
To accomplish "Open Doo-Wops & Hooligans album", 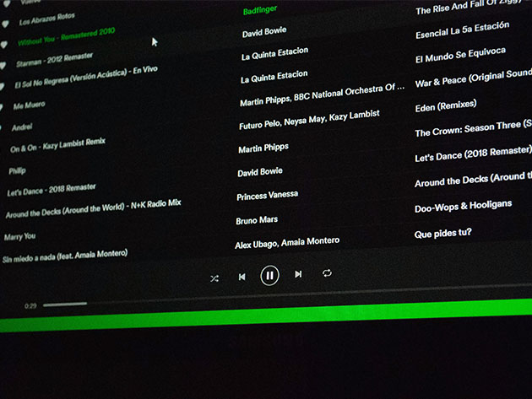I will (x=463, y=207).
